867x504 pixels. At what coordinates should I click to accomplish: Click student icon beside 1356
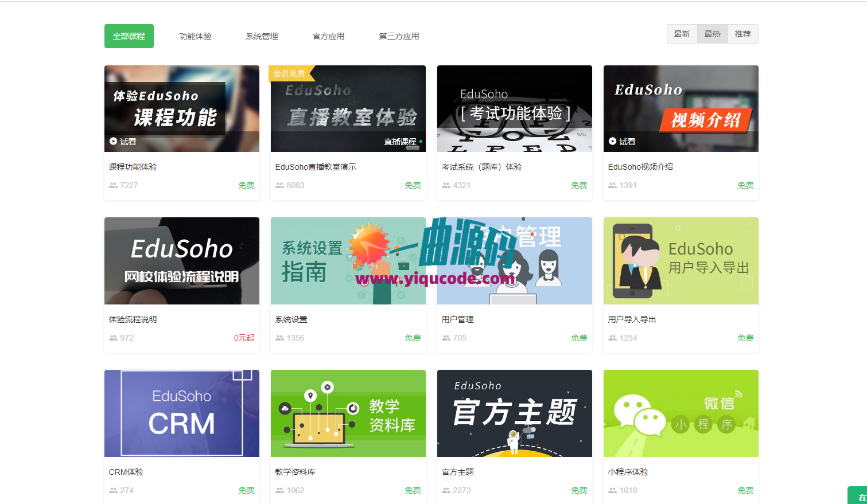point(279,338)
